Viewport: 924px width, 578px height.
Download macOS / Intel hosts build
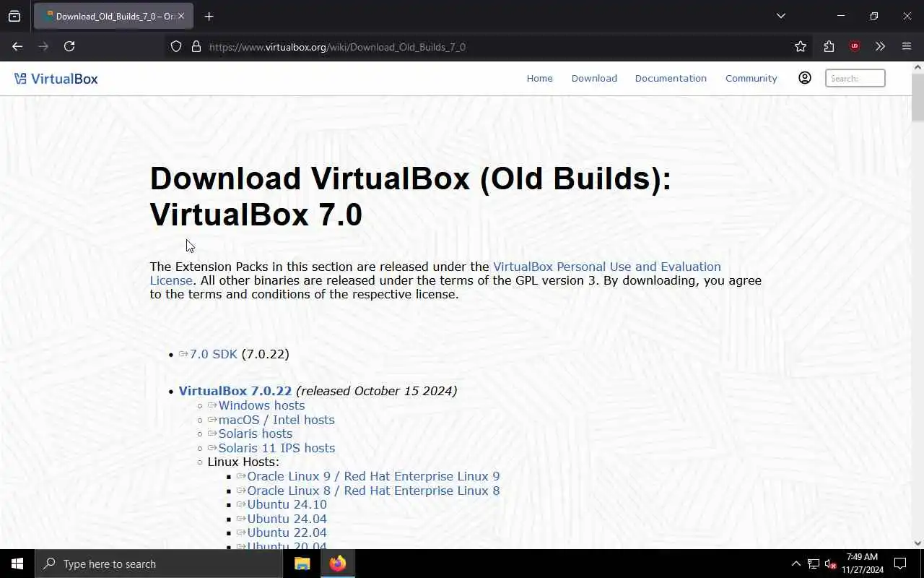pyautogui.click(x=276, y=420)
